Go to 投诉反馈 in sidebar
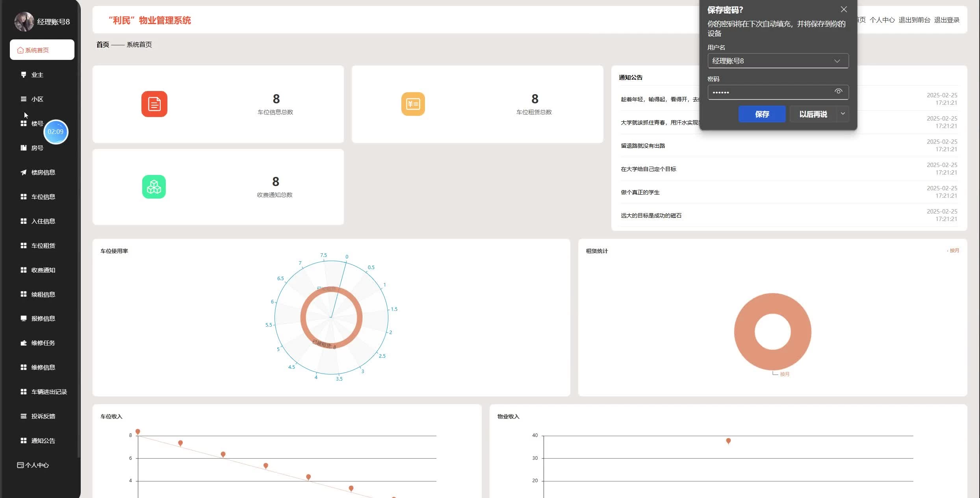Image resolution: width=980 pixels, height=498 pixels. point(43,416)
